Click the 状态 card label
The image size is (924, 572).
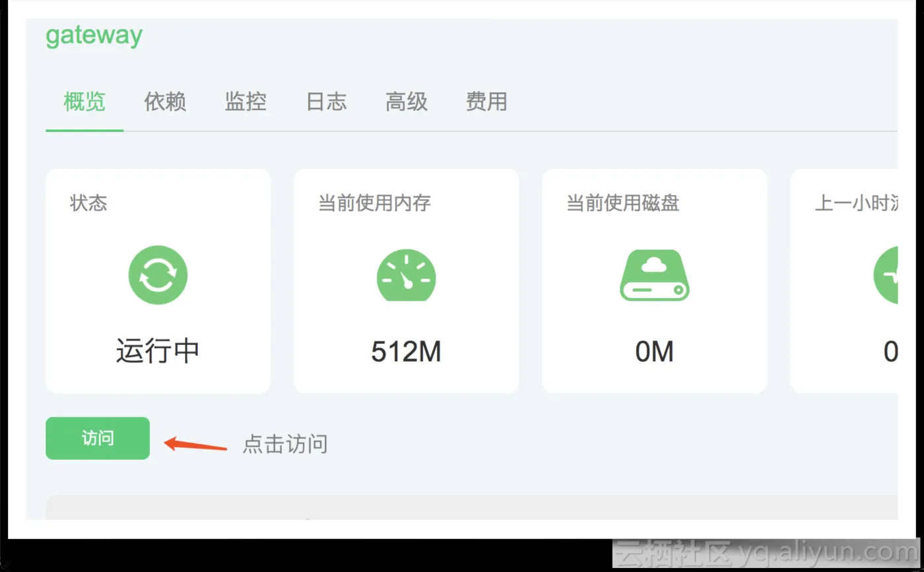88,203
